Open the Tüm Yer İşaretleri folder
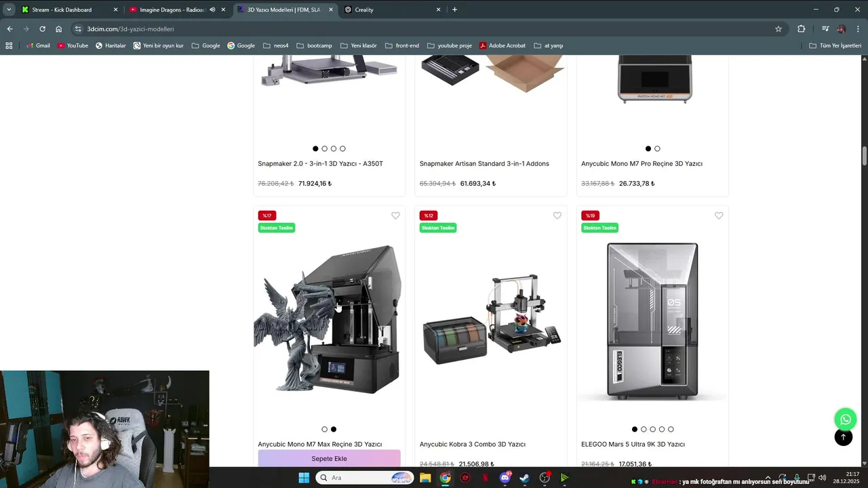The height and width of the screenshot is (488, 868). click(x=835, y=45)
